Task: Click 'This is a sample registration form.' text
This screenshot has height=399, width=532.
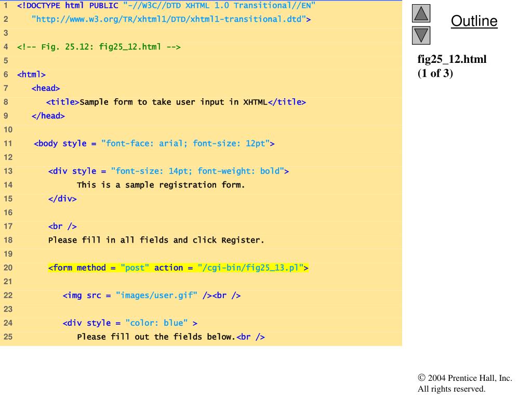Action: click(161, 185)
